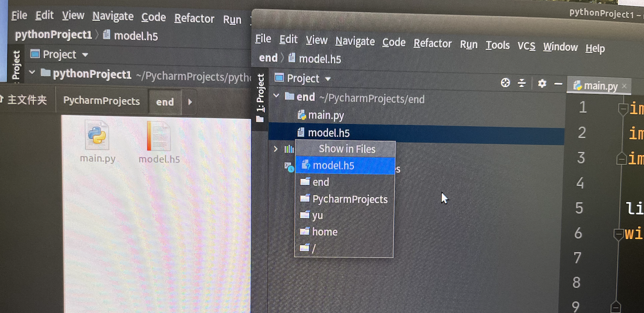Click the breadcrumb forward arrow after end
The width and height of the screenshot is (644, 313).
pos(190,102)
